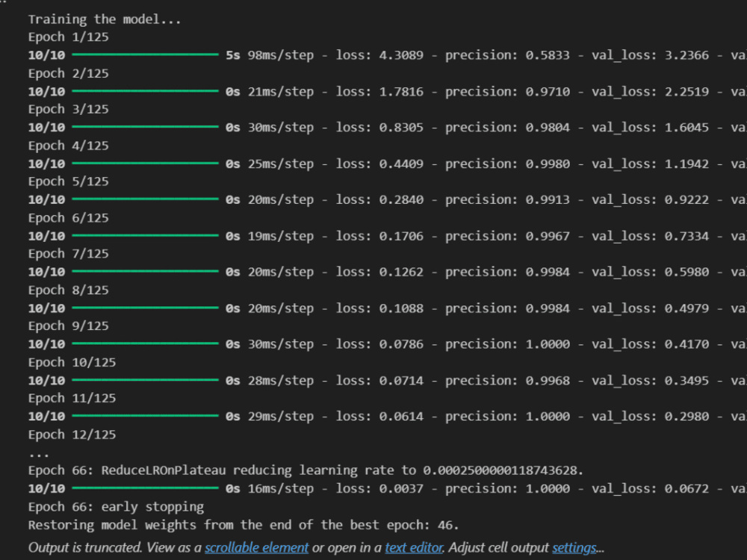The height and width of the screenshot is (560, 747).
Task: Click the precision value 0.9804
Action: (548, 128)
